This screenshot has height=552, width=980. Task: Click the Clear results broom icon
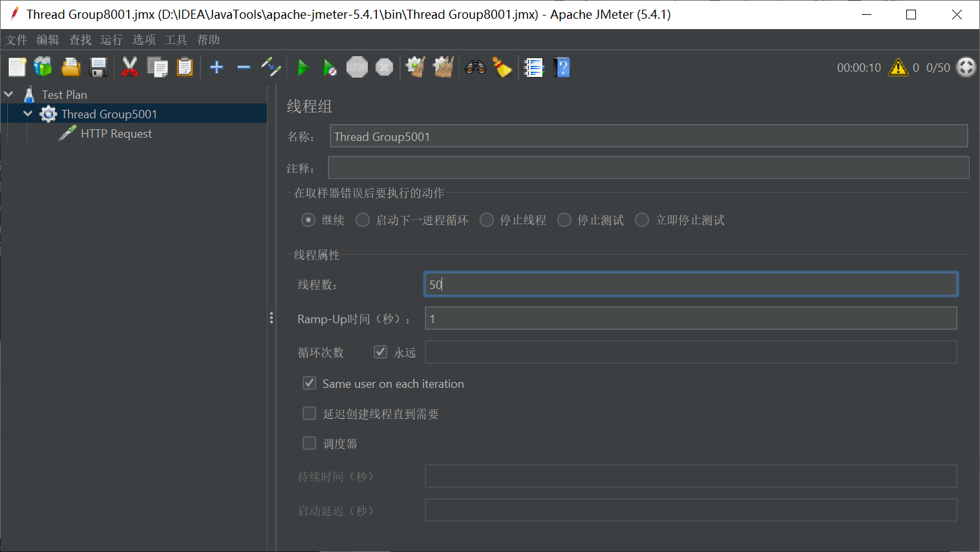(416, 67)
